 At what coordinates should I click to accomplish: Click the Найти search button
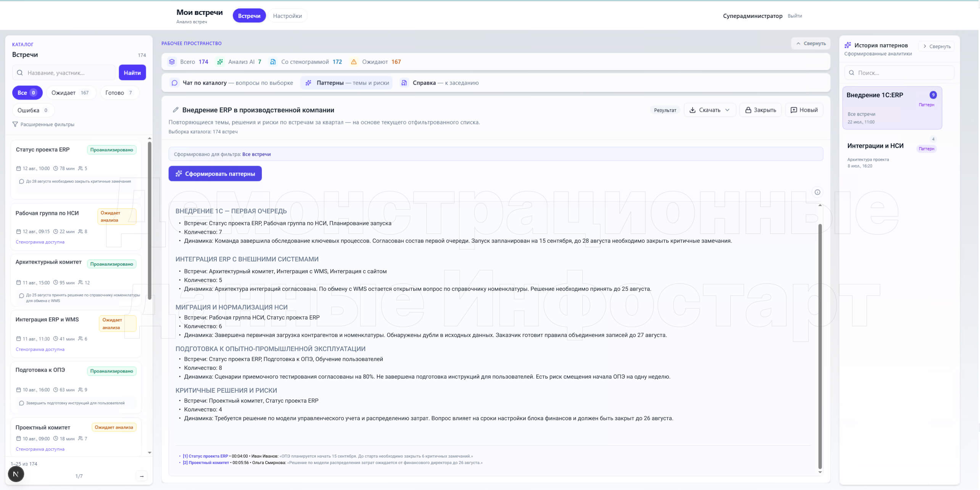tap(132, 73)
